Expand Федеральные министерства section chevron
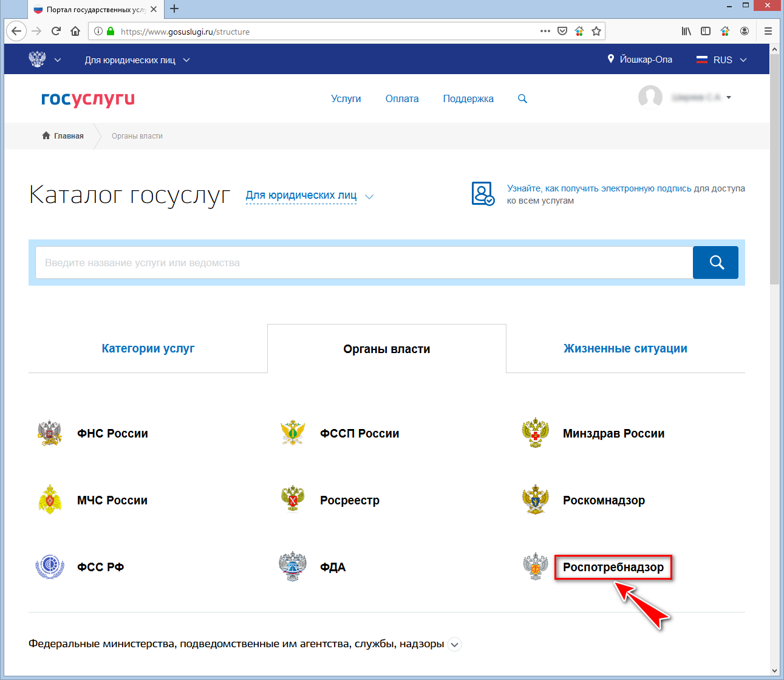This screenshot has width=784, height=680. click(454, 644)
